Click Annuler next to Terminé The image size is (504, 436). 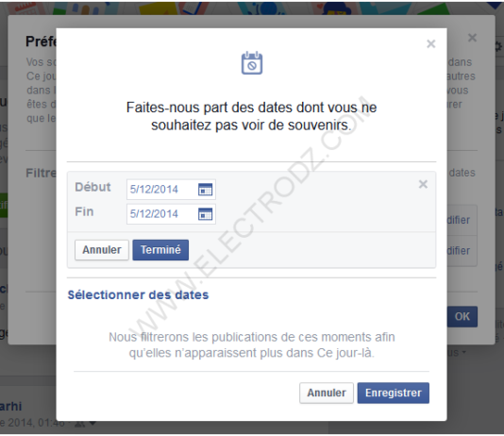coord(102,250)
